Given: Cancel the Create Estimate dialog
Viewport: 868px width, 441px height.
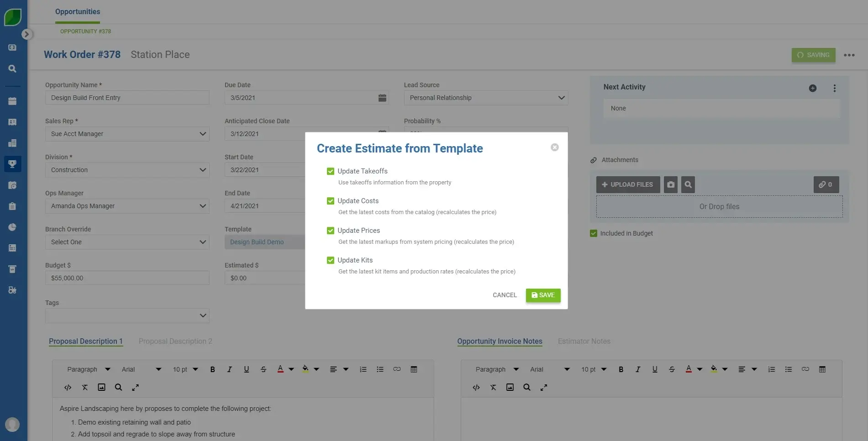Looking at the screenshot, I should (504, 295).
